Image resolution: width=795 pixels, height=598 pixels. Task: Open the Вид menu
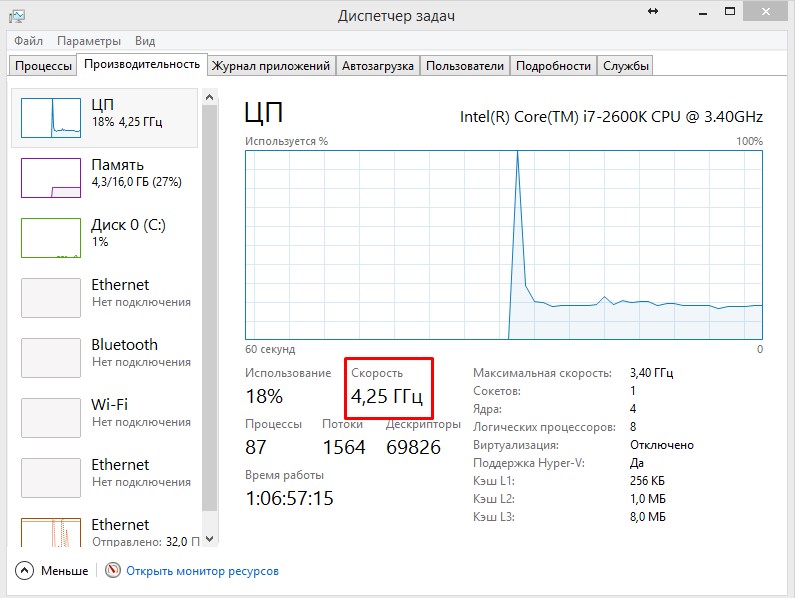pyautogui.click(x=145, y=41)
